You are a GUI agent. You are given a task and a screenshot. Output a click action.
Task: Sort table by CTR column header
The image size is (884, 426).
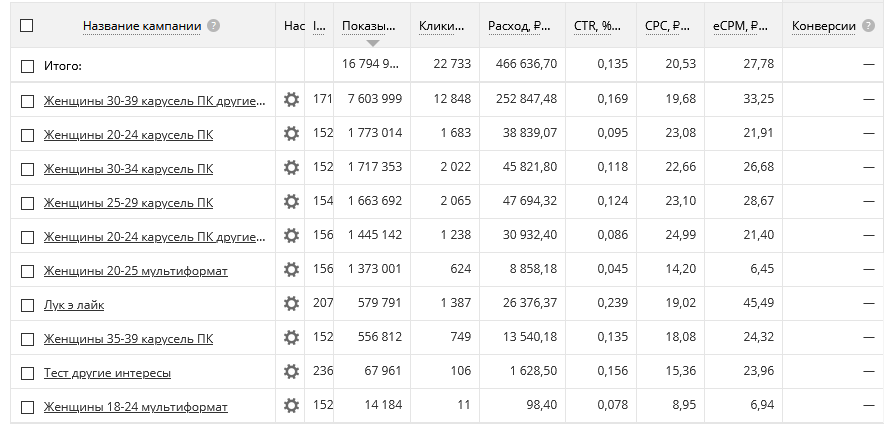click(x=598, y=25)
